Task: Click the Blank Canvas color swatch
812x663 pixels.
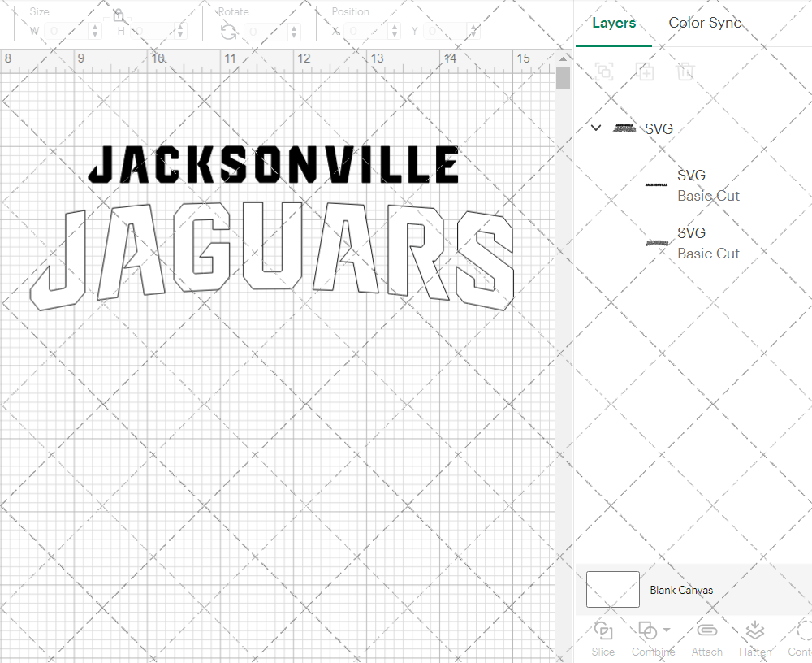Action: pos(613,589)
